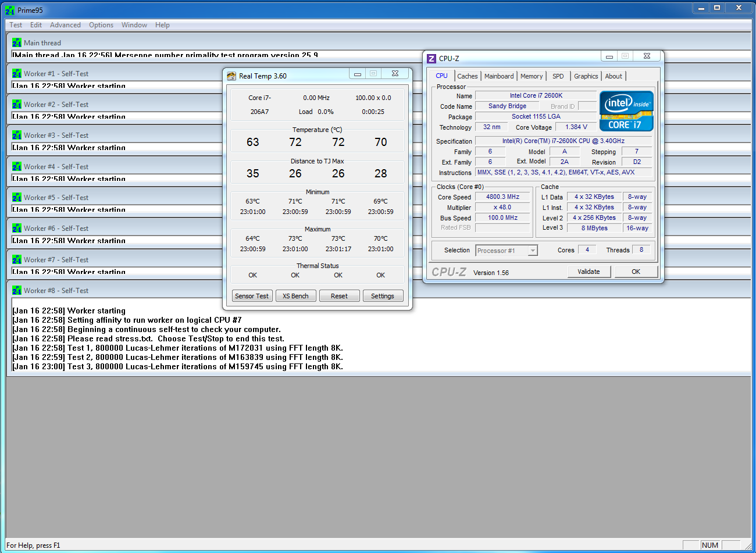Image resolution: width=756 pixels, height=553 pixels.
Task: Close the Real Temp window
Action: click(395, 74)
